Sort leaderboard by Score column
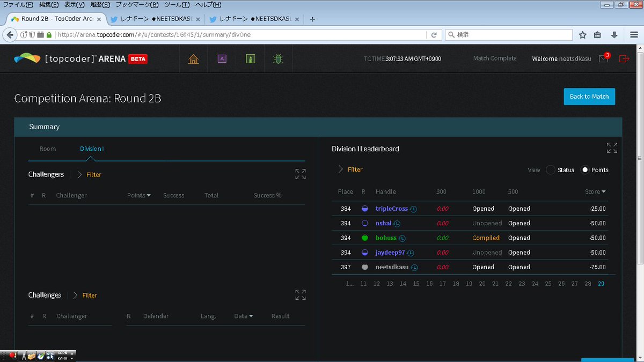The width and height of the screenshot is (644, 362). pos(595,191)
